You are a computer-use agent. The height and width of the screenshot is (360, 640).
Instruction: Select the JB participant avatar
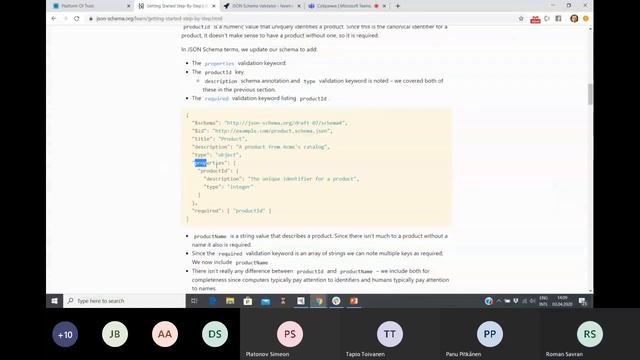[115, 334]
